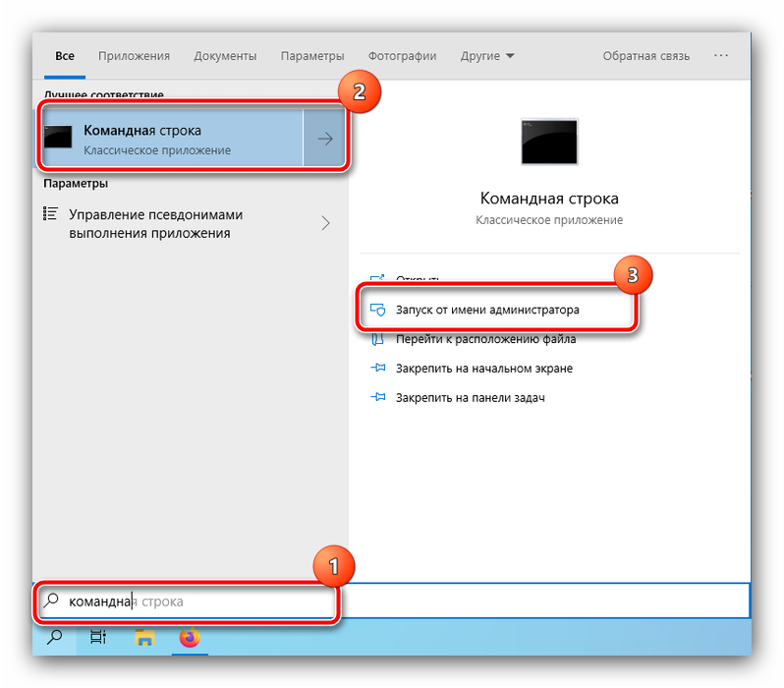The width and height of the screenshot is (784, 688).
Task: Click into the search box with командная строка
Action: click(393, 601)
